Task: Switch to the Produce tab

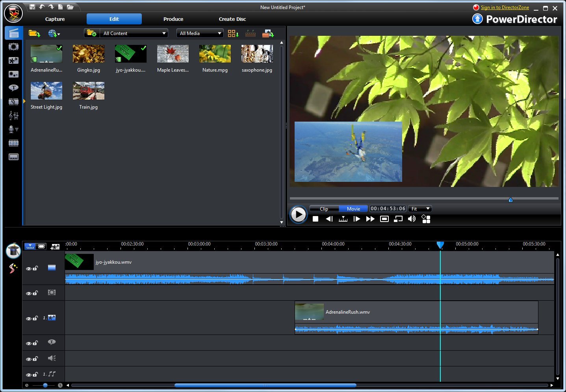Action: [x=173, y=19]
